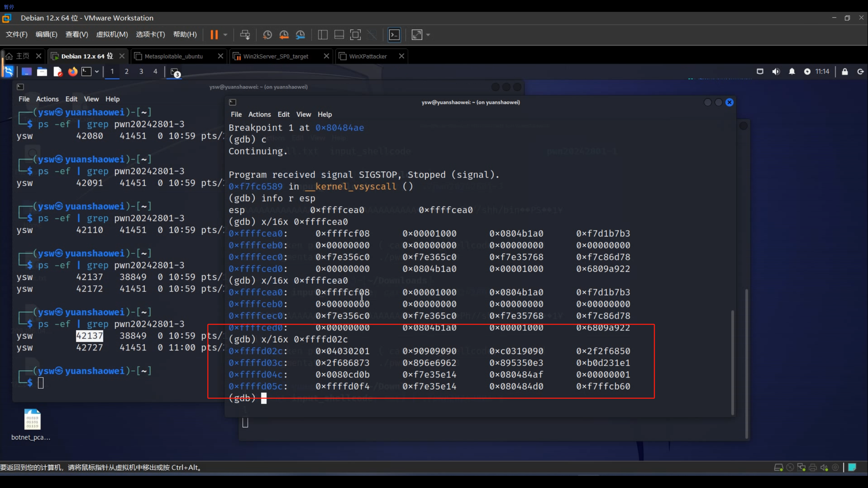Open the VMware console view icon
Screen dimensions: 868x488
pos(394,35)
